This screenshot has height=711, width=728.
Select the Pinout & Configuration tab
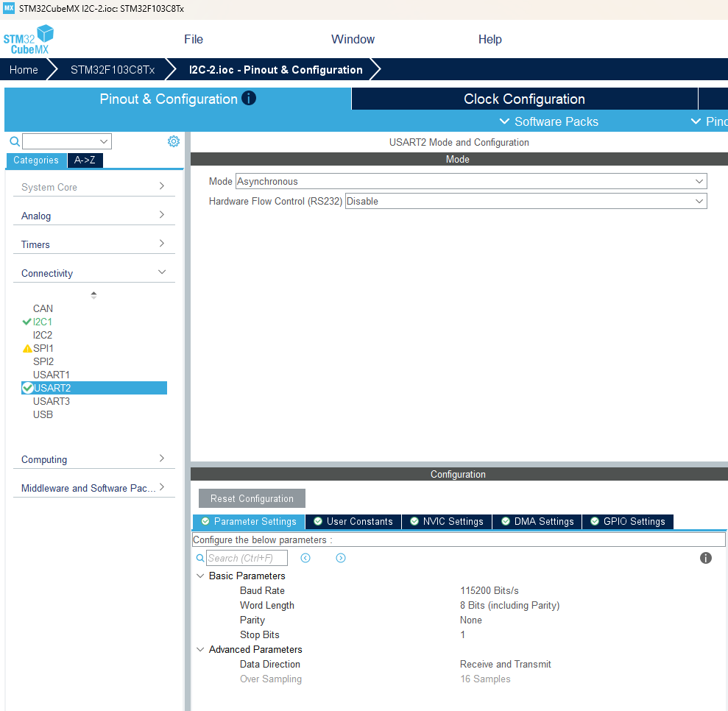click(178, 99)
